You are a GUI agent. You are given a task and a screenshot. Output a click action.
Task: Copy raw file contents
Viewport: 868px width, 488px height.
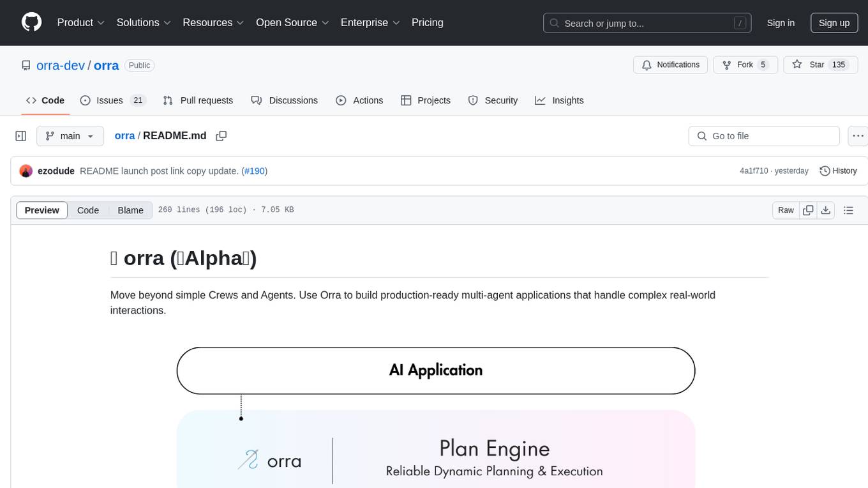tap(808, 210)
